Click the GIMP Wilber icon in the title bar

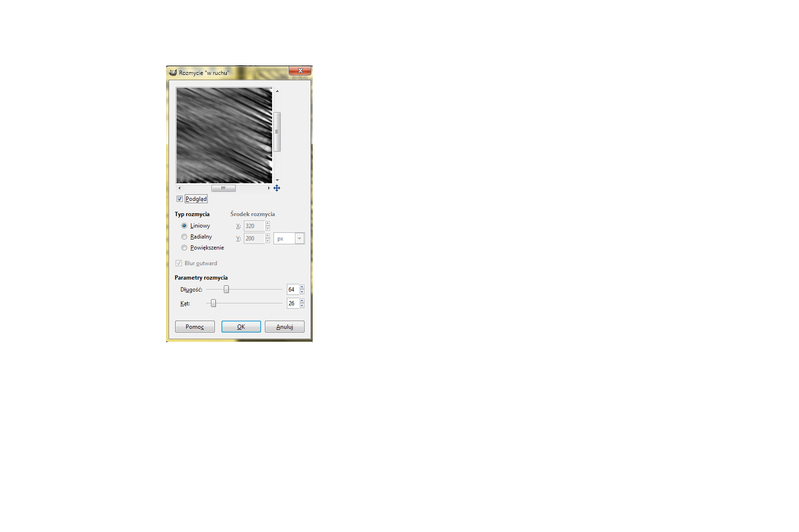[x=173, y=72]
